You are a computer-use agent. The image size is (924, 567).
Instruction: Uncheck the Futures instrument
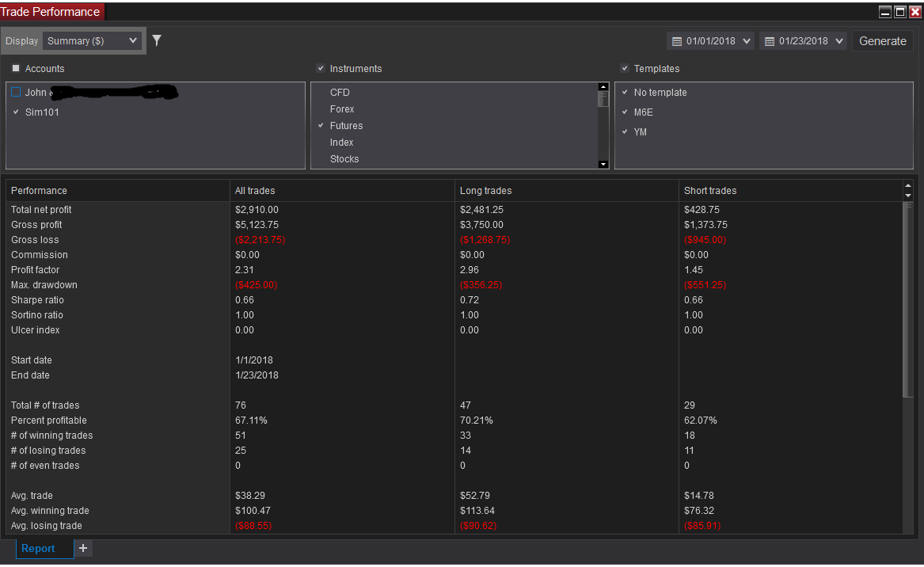tap(321, 126)
